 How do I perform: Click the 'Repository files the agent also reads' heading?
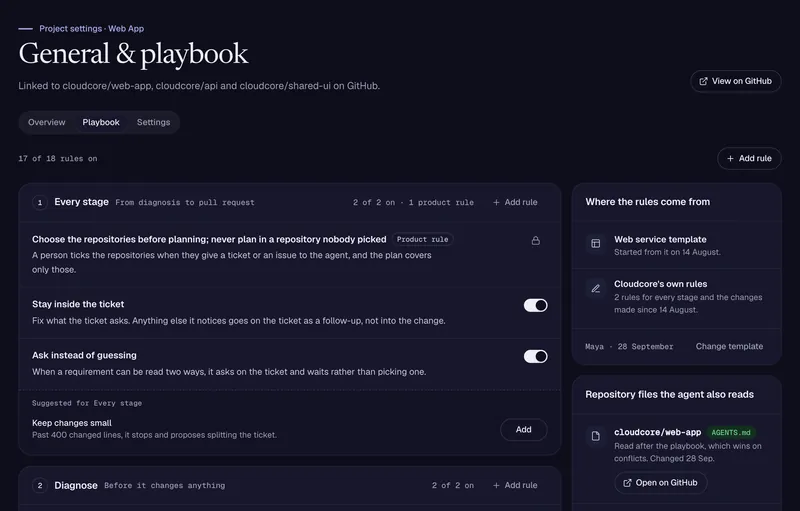tap(669, 394)
